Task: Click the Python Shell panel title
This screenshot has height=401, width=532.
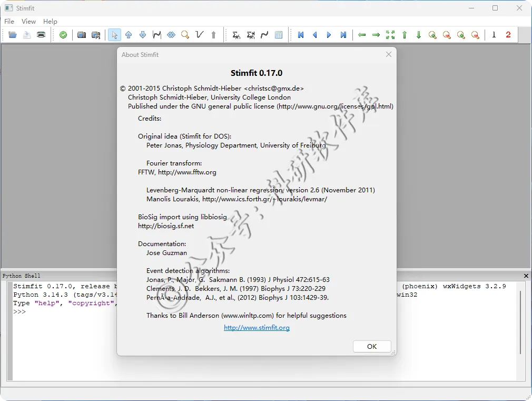Action: [x=22, y=276]
